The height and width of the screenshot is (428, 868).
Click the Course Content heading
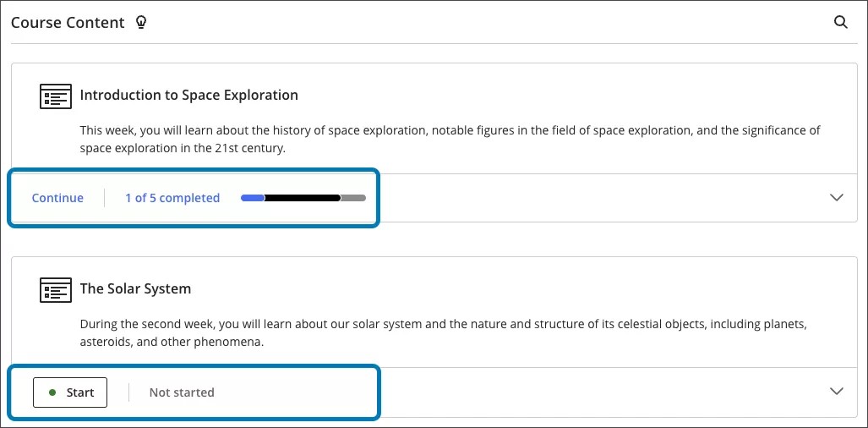[68, 23]
